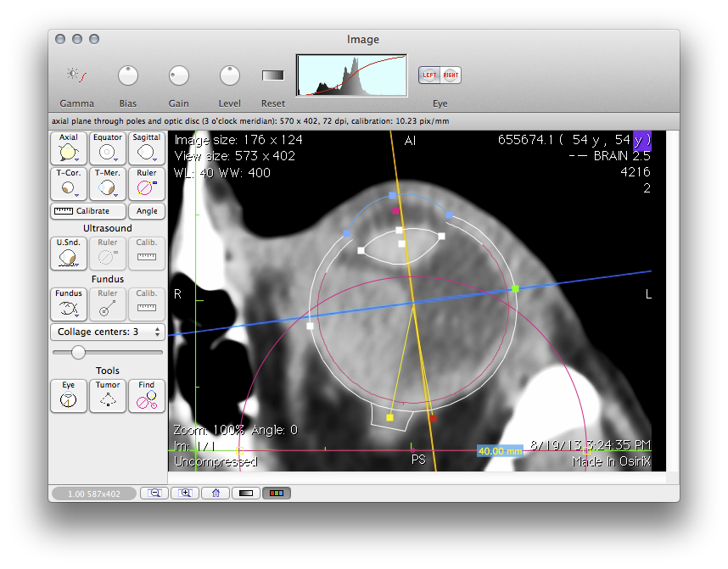Activate the Ruler measurement tool
The image size is (728, 569).
click(146, 183)
